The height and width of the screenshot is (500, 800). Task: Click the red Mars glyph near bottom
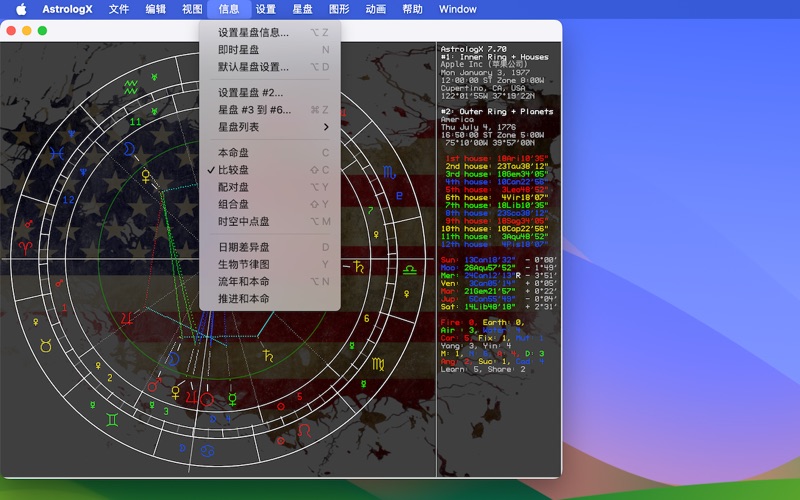(x=154, y=384)
